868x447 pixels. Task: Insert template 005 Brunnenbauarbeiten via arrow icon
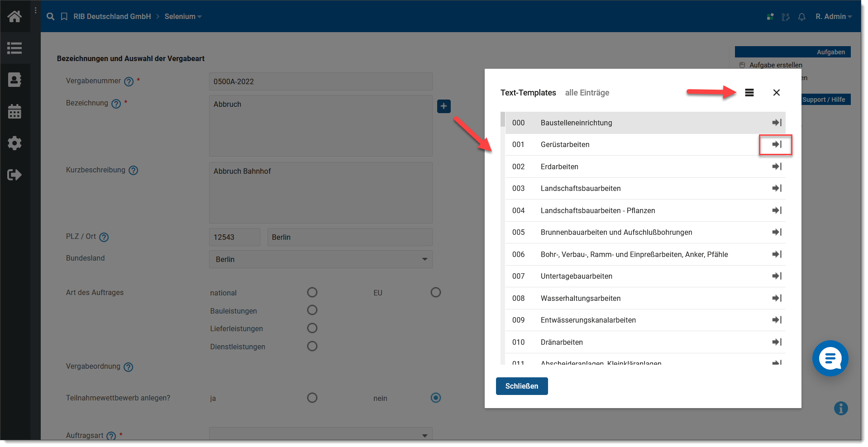click(x=777, y=232)
